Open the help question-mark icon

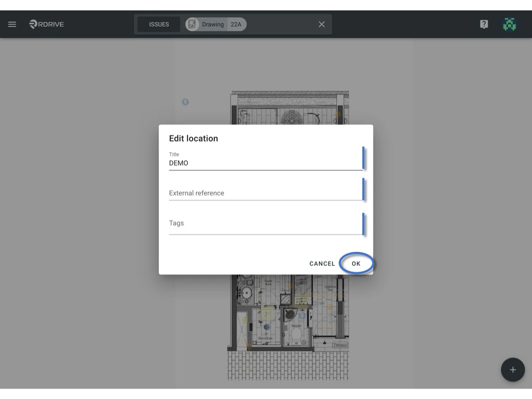pos(484,24)
